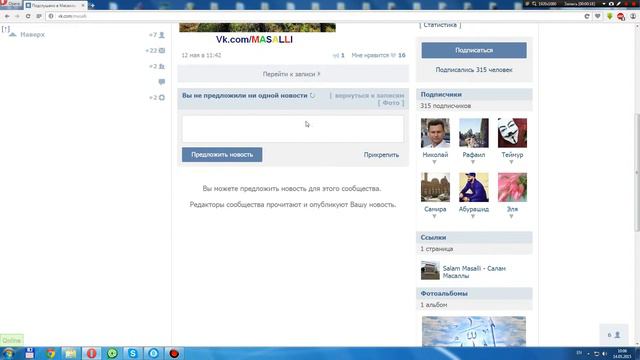The height and width of the screenshot is (360, 640).
Task: Open the Windows Start button
Action: pos(9,353)
